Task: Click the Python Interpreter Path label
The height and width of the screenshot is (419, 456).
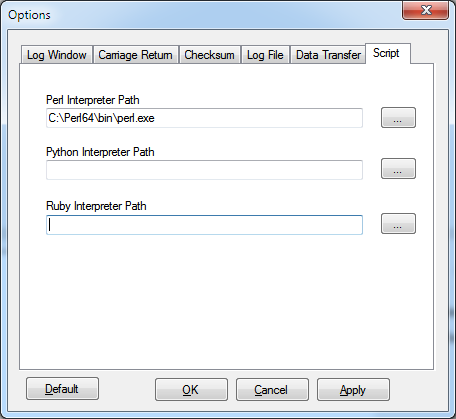Action: (x=100, y=152)
